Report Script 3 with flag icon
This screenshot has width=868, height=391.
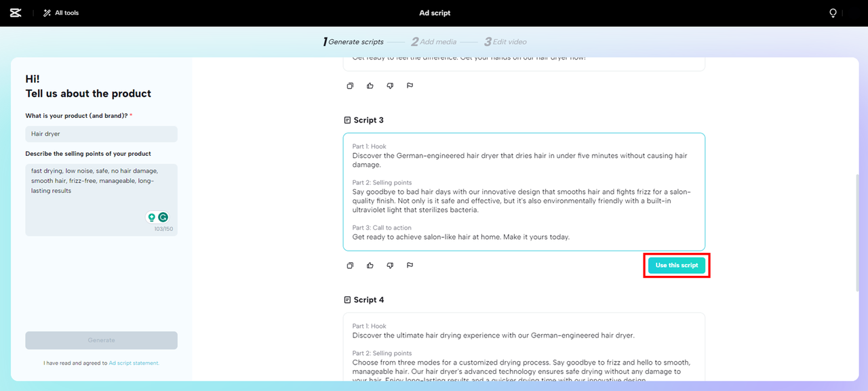click(x=410, y=266)
